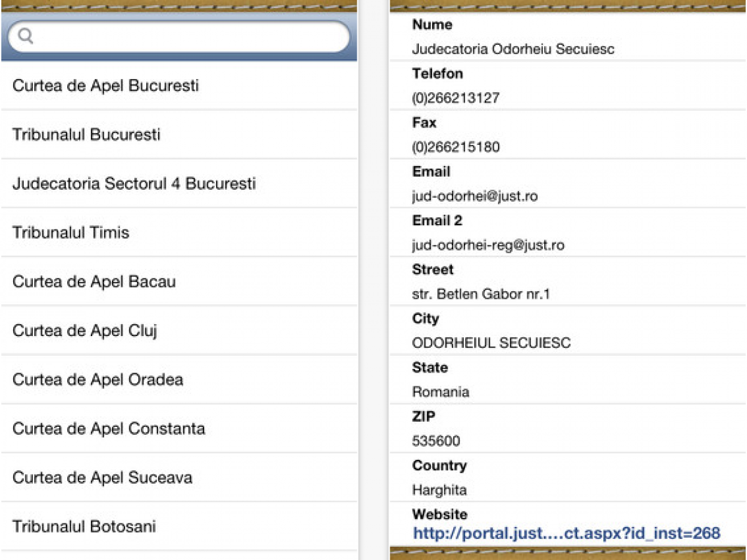Screen dimensions: 747x560
Task: Open Curtea de Apel Bacau
Action: [x=179, y=281]
